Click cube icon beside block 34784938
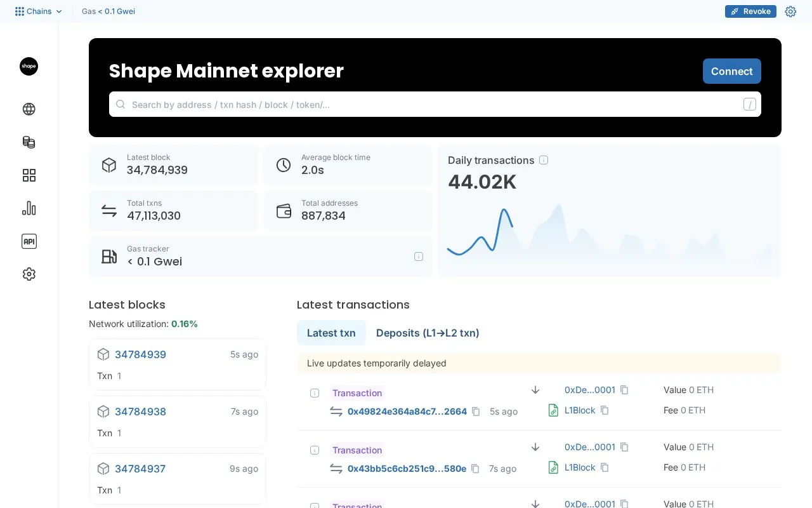Viewport: 812px width, 508px height. click(103, 411)
